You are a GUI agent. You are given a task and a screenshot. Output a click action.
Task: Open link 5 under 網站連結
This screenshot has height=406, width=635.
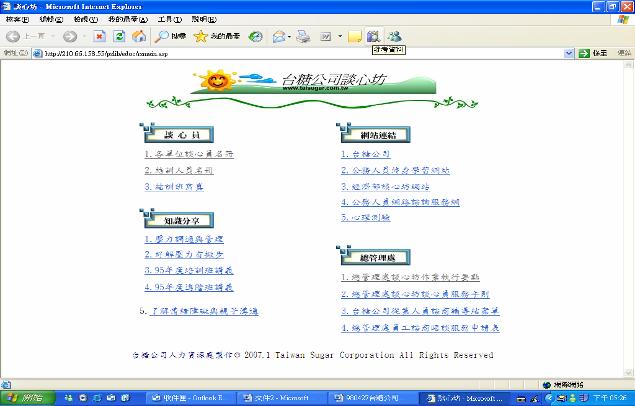pos(366,217)
